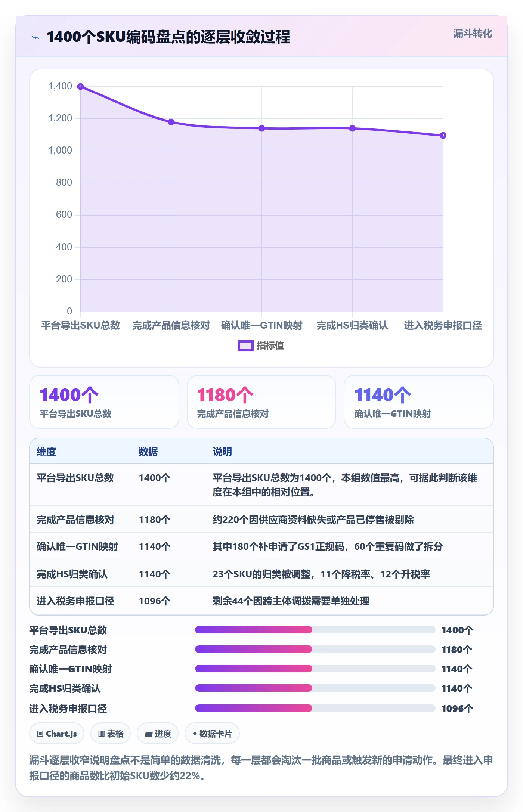Click the 表格 chip
The image size is (523, 812).
tap(111, 734)
